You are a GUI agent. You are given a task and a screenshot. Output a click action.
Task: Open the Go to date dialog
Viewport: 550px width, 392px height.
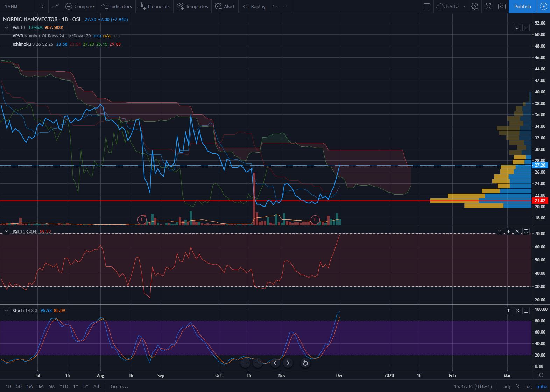point(119,386)
